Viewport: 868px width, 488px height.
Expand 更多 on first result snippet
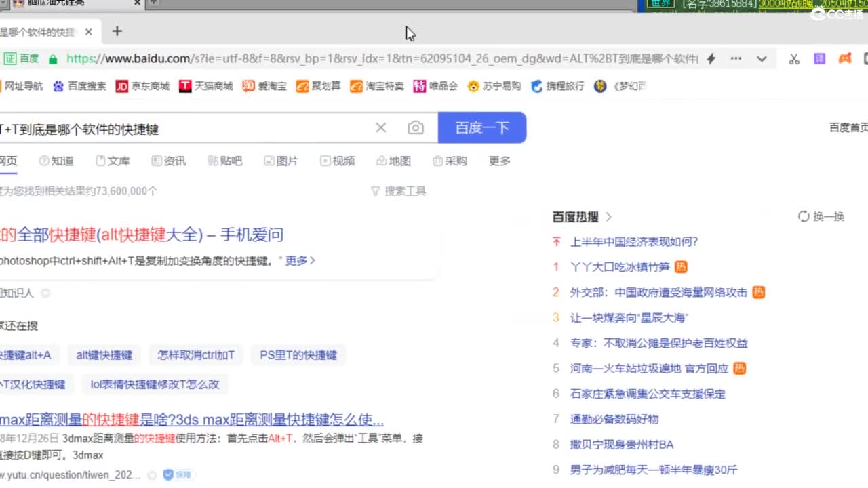300,260
